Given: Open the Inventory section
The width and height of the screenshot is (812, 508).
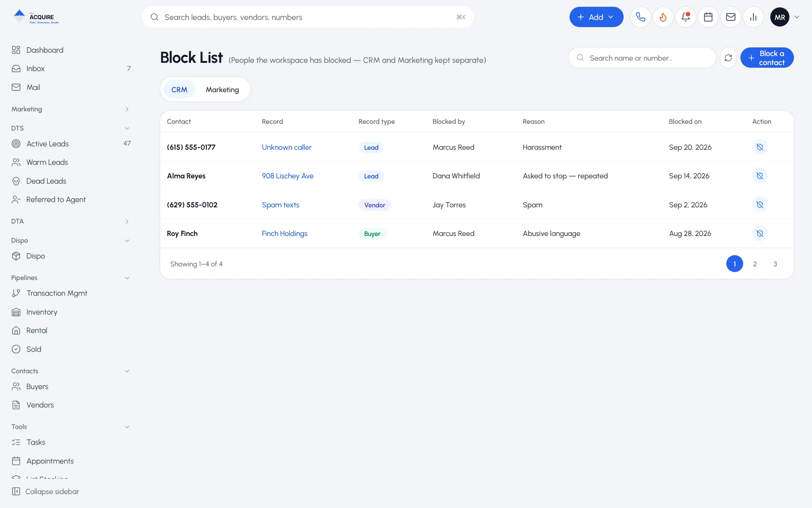Looking at the screenshot, I should 71,312.
